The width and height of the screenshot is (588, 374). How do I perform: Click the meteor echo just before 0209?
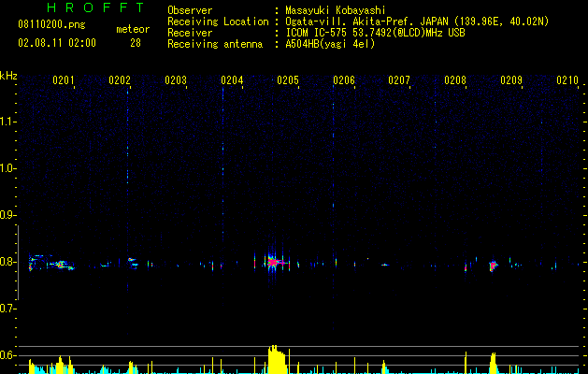pyautogui.click(x=493, y=266)
